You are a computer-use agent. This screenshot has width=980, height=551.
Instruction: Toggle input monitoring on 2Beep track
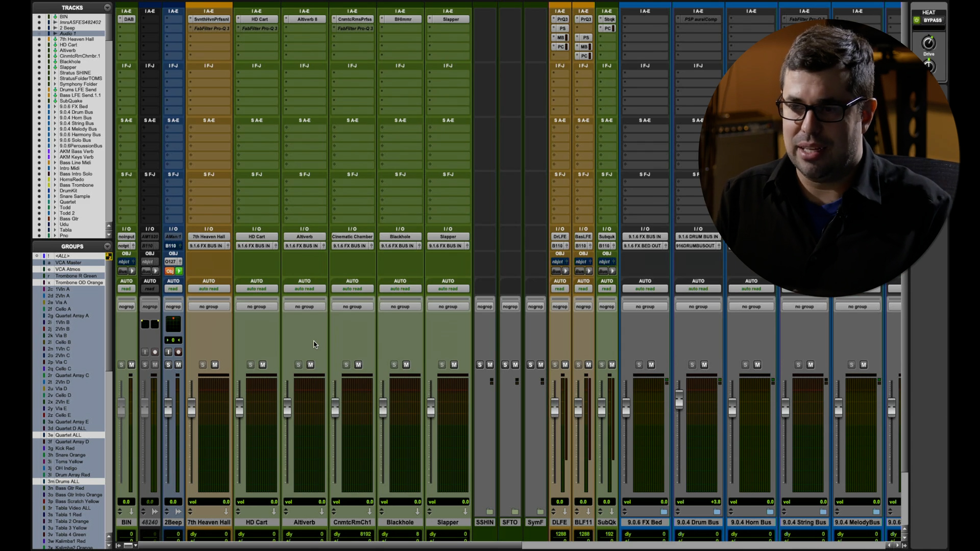168,352
